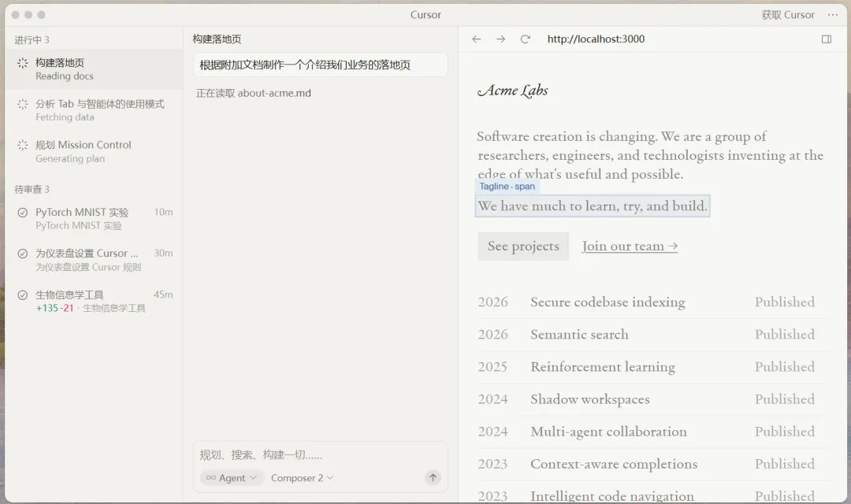
Task: Open the Agent mode dropdown
Action: tap(231, 477)
